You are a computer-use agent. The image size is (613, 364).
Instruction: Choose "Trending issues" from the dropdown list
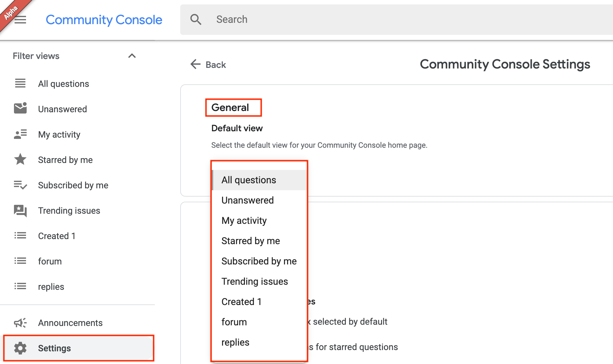[x=255, y=281]
